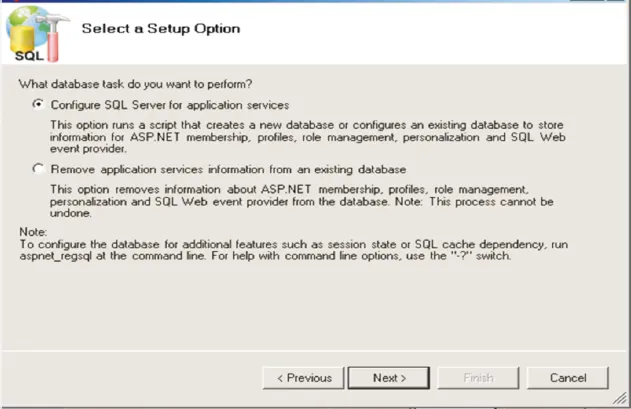Click the yellow database cylinder graphic
This screenshot has width=631, height=409.
tap(22, 39)
